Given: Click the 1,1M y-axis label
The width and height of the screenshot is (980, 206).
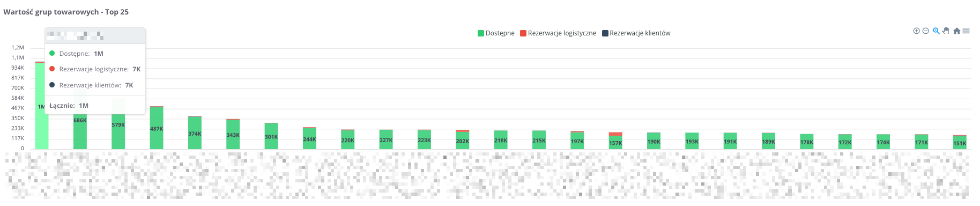Looking at the screenshot, I should coord(18,57).
